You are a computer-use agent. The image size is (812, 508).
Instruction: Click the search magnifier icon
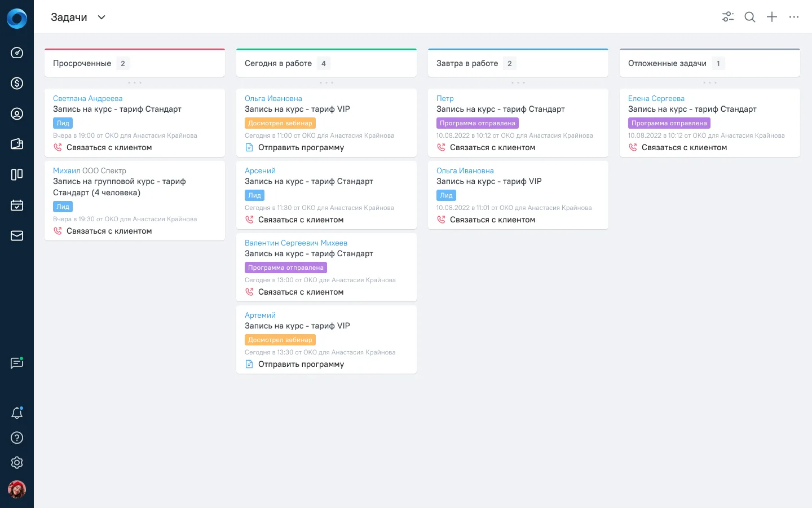[750, 17]
